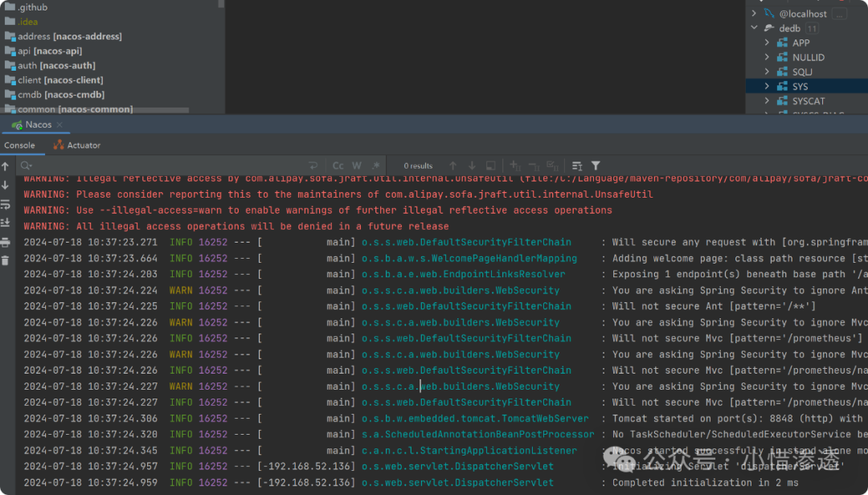868x495 pixels.
Task: Click 'Completed initialization in 2 ms' log text
Action: click(x=706, y=482)
